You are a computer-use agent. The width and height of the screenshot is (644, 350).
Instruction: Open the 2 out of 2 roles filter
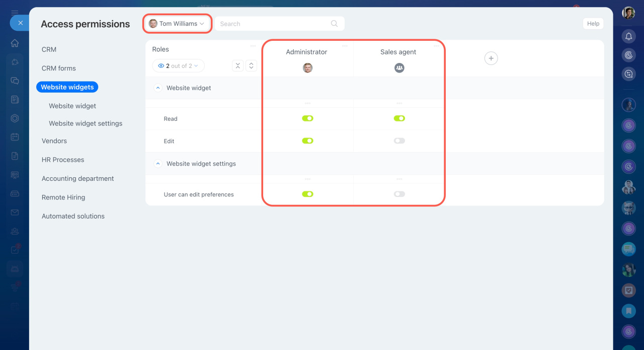pos(178,66)
